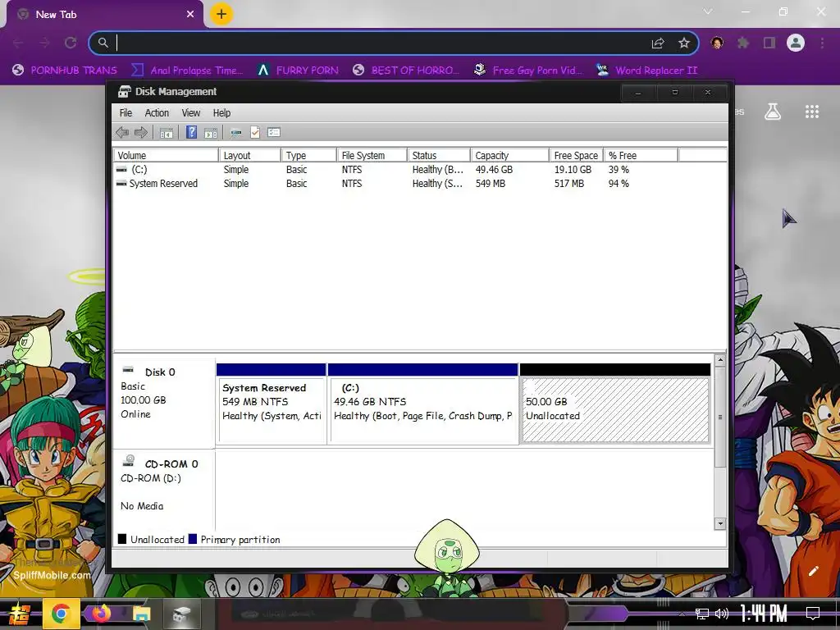Screen dimensions: 840x630
Task: Open the View menu
Action: point(190,113)
